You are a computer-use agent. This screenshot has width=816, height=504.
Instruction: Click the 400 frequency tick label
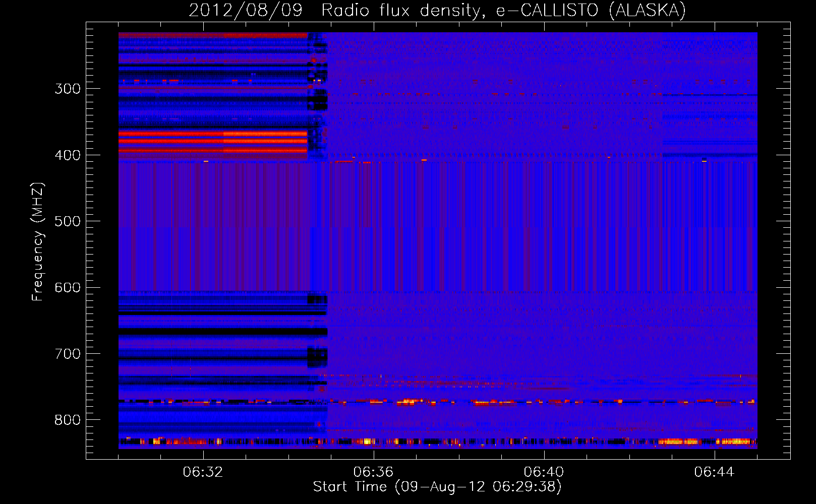coord(68,155)
